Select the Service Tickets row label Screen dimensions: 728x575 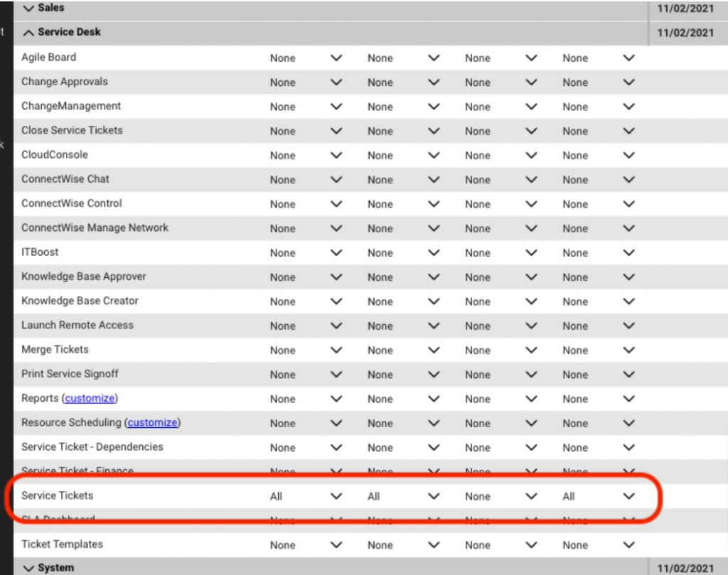click(57, 495)
